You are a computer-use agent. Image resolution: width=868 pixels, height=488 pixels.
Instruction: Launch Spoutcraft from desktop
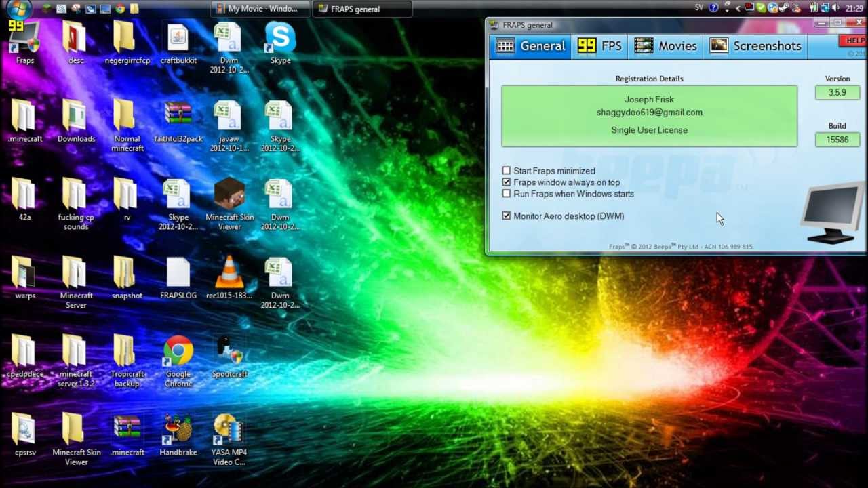229,356
